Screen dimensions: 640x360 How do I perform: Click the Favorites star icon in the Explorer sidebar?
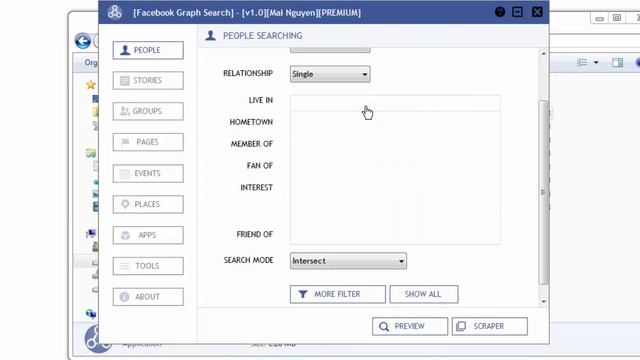(91, 84)
